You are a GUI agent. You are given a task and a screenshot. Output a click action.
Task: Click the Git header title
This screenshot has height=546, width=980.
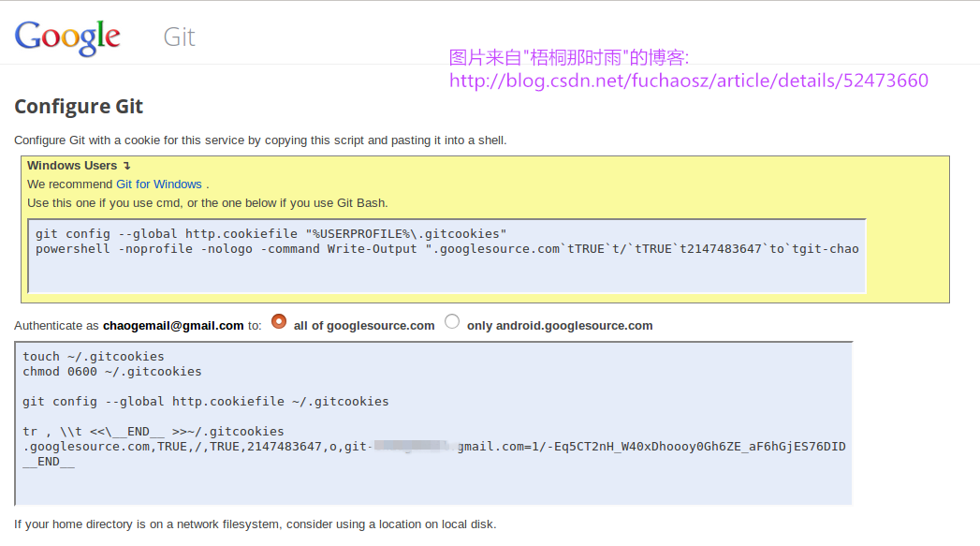tap(180, 37)
